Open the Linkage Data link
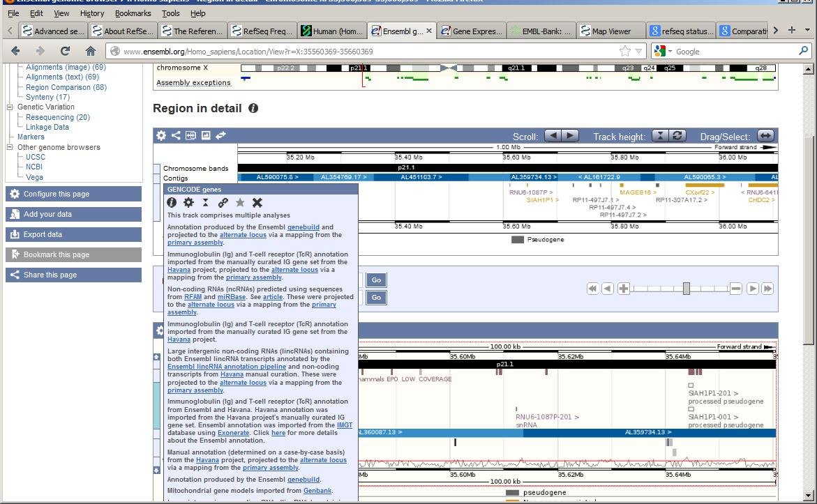Screen dimensions: 817x504 (47, 127)
